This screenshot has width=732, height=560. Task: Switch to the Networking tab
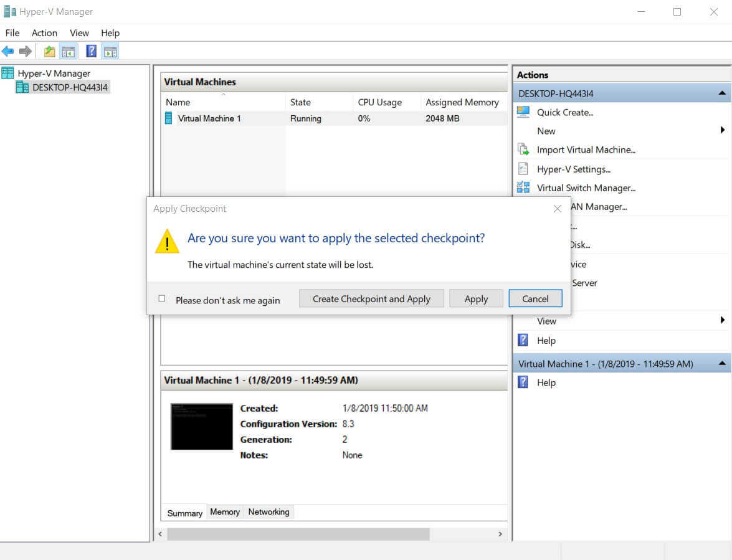coord(269,512)
